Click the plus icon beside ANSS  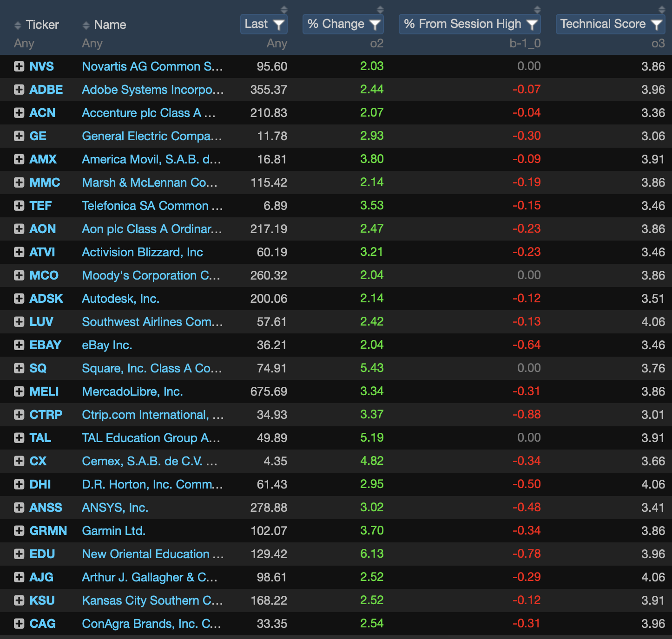[x=19, y=508]
